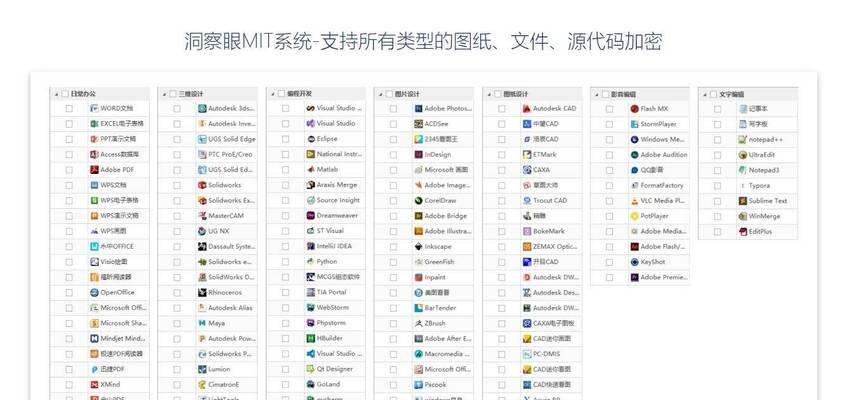
Task: Check the StormPlayer box
Action: [609, 124]
